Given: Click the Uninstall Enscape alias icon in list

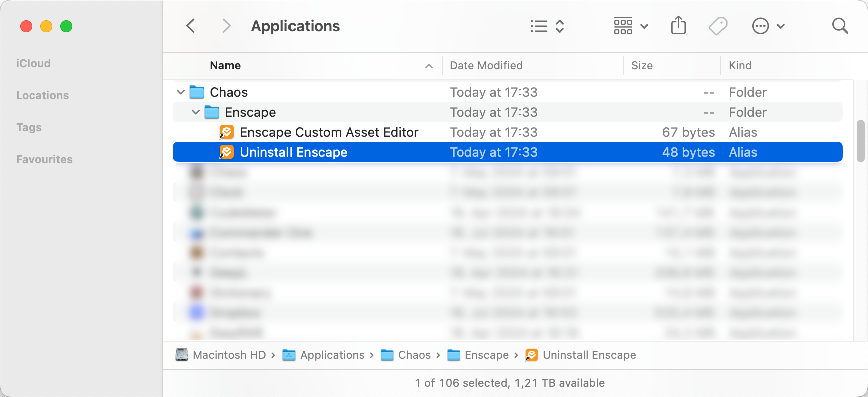Looking at the screenshot, I should click(x=226, y=152).
